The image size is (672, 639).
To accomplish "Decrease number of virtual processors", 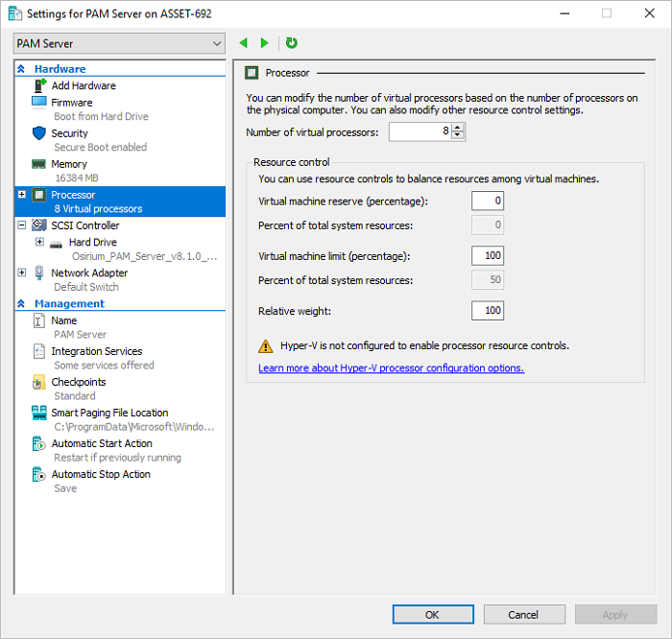I will [x=458, y=135].
